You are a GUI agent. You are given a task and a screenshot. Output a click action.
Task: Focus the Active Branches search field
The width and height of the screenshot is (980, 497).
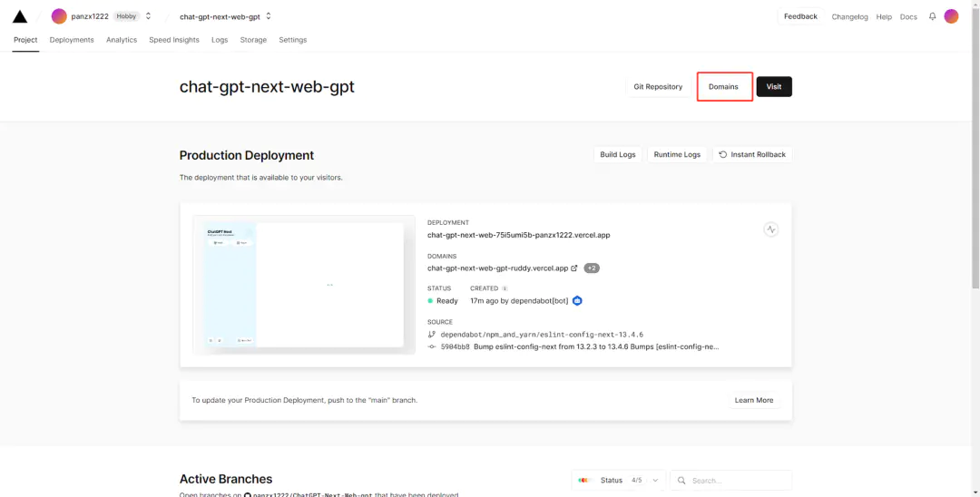pyautogui.click(x=735, y=480)
